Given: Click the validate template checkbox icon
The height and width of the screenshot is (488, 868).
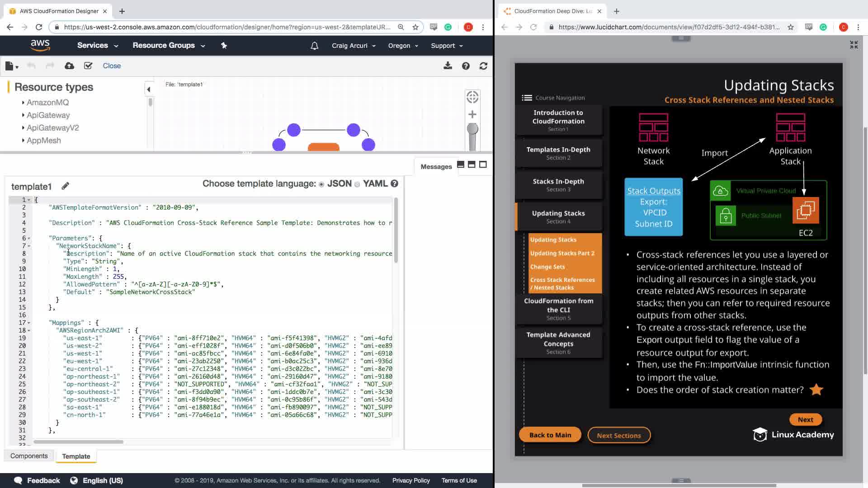Looking at the screenshot, I should coord(88,66).
